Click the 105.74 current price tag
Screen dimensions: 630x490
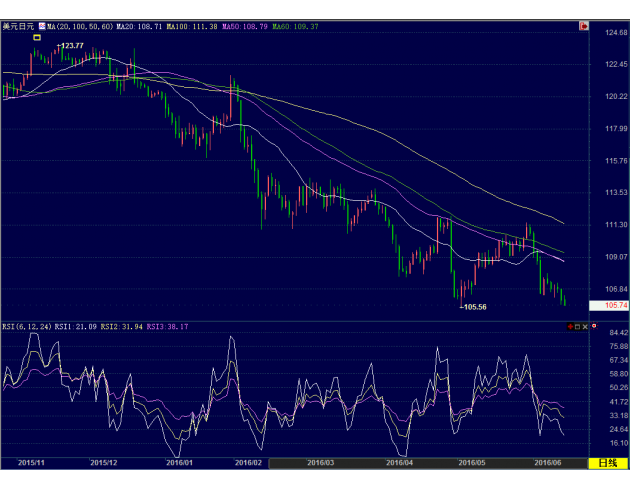(x=615, y=305)
